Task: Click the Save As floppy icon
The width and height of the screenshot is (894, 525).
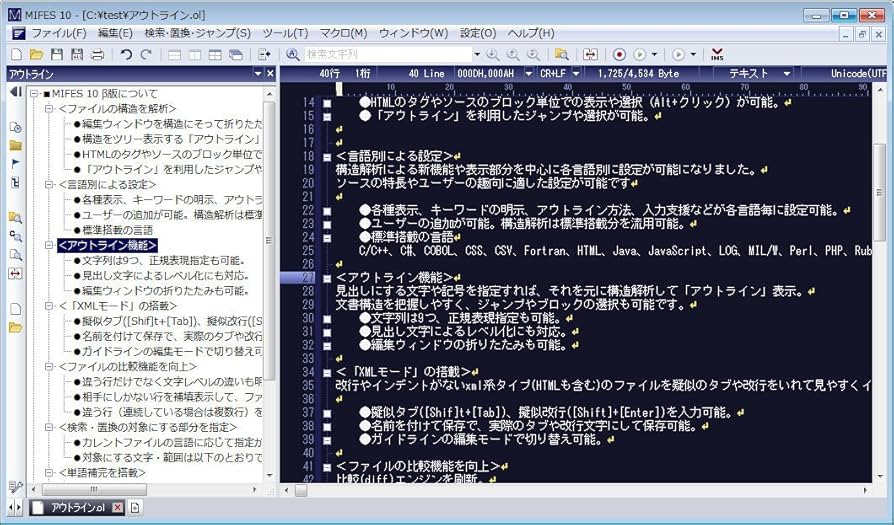Action: click(76, 55)
